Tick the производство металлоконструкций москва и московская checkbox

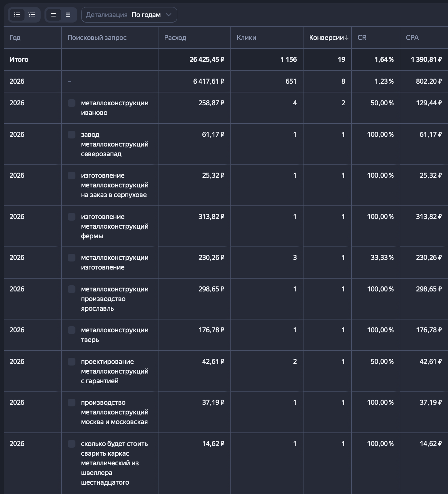coord(72,403)
